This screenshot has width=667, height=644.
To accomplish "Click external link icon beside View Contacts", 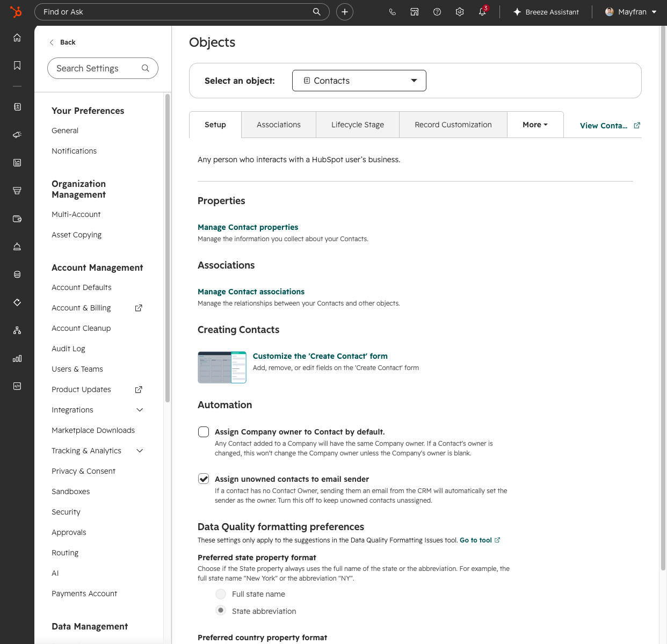I will point(637,125).
